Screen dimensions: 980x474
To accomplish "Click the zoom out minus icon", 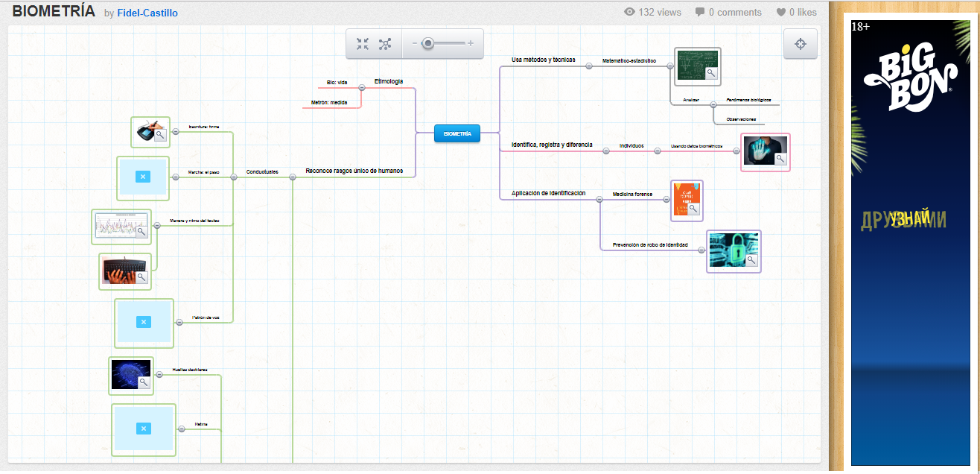I will pos(415,44).
